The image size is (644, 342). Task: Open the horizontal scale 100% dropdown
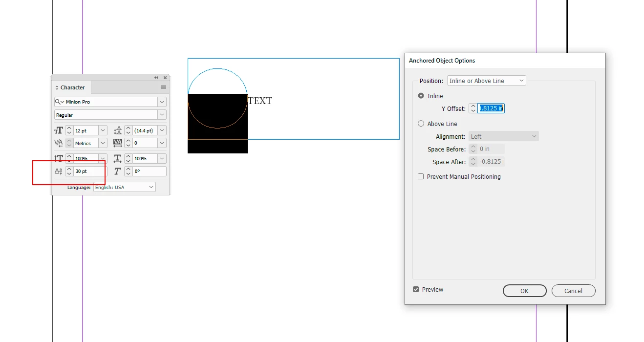point(162,158)
